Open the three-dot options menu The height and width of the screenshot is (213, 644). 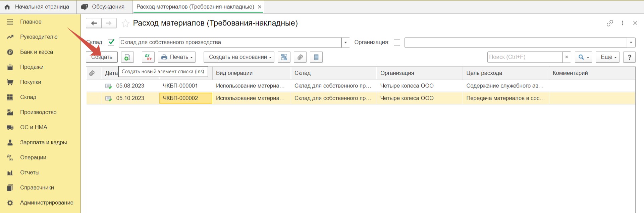pyautogui.click(x=623, y=23)
